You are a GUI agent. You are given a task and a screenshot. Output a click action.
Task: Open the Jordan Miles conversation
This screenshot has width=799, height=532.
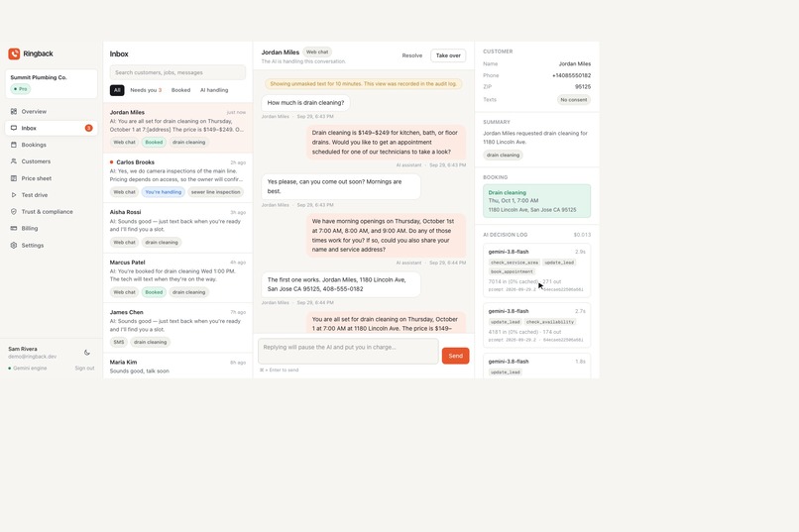(177, 128)
